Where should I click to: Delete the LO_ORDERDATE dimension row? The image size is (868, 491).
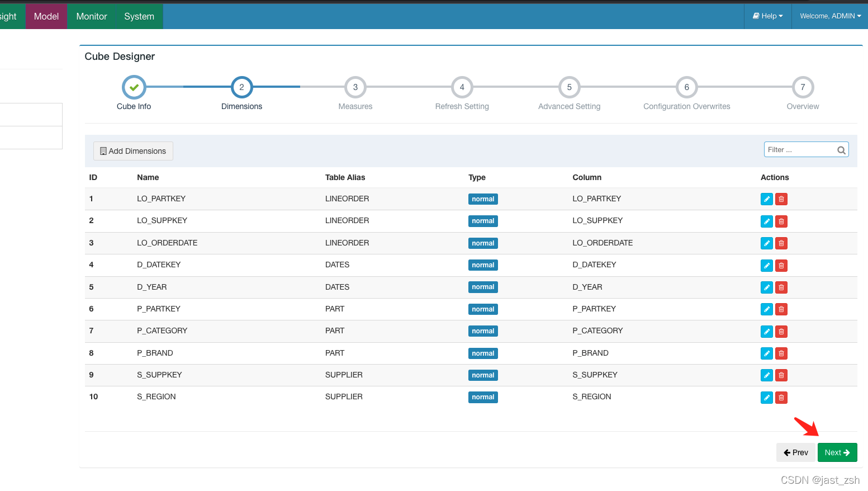781,243
